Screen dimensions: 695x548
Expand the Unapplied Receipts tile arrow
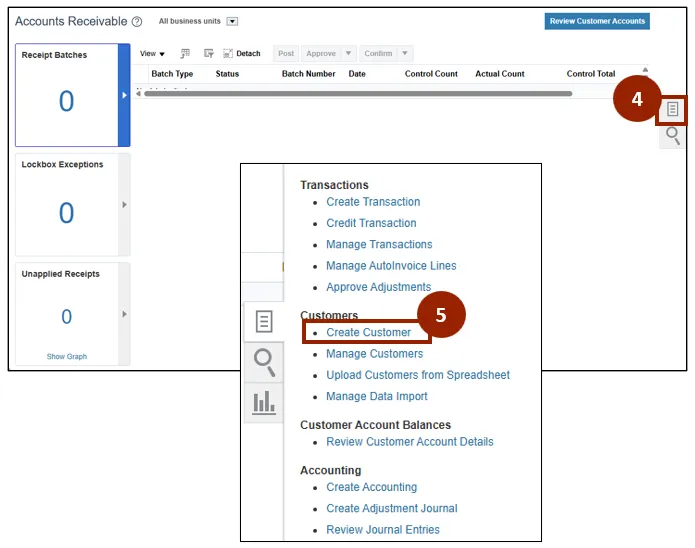pos(124,314)
